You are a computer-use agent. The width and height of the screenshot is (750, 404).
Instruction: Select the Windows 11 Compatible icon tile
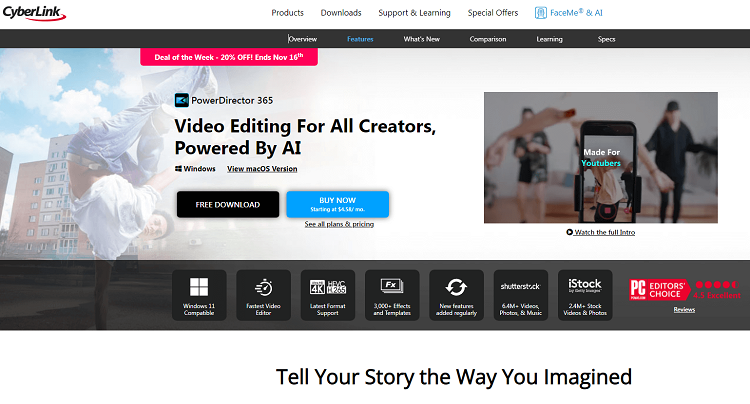pyautogui.click(x=199, y=295)
